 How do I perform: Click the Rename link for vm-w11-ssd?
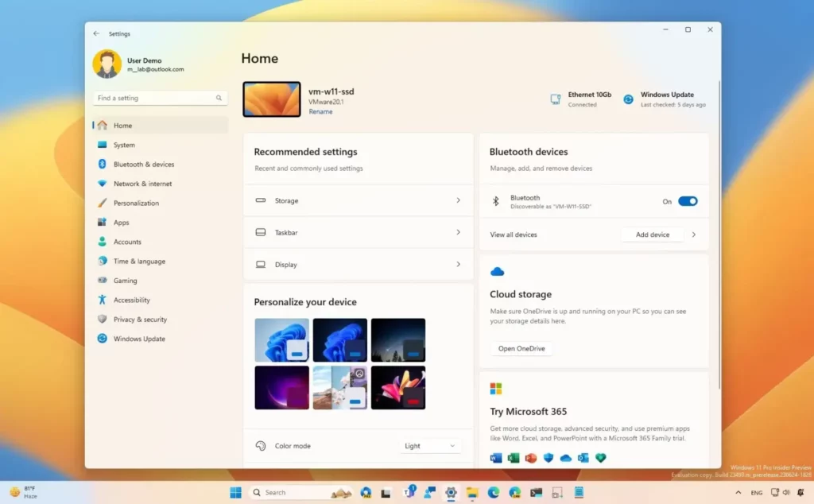coord(320,111)
